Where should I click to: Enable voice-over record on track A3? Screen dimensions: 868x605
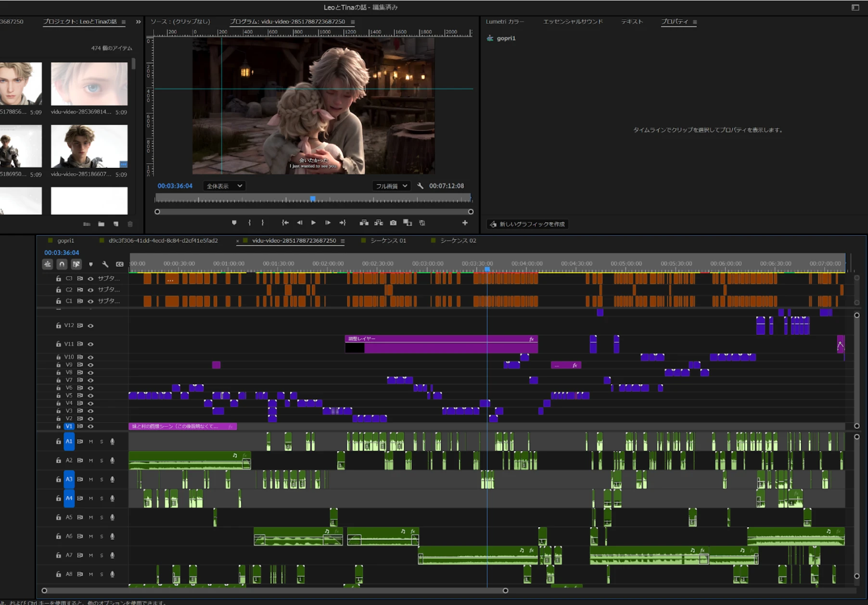tap(112, 479)
